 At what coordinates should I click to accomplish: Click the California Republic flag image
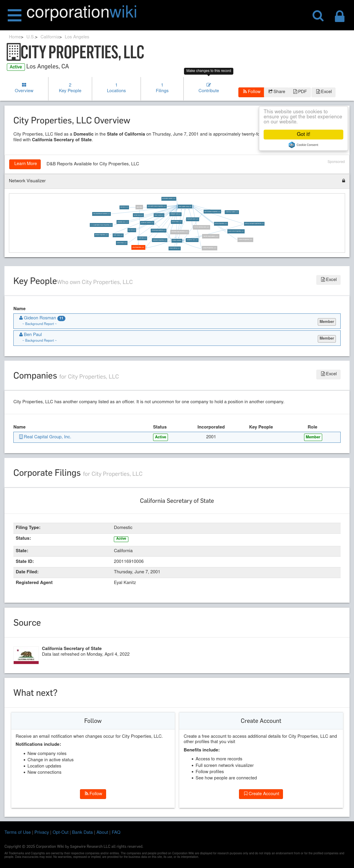[x=26, y=655]
